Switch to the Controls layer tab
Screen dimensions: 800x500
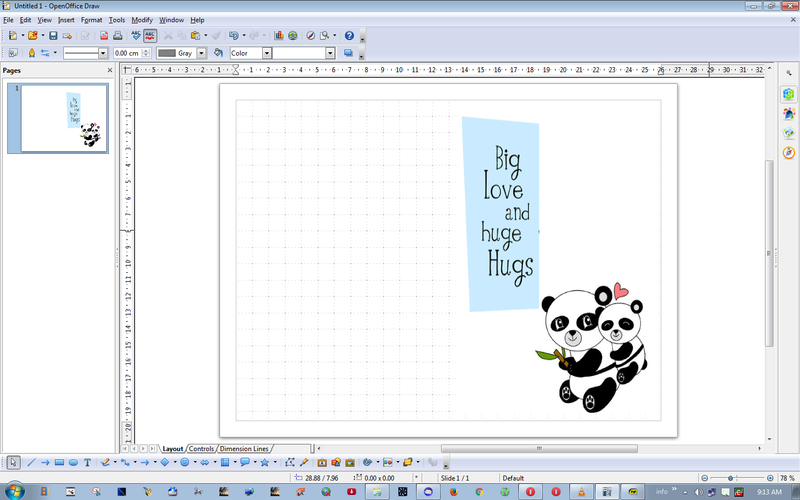pos(201,448)
